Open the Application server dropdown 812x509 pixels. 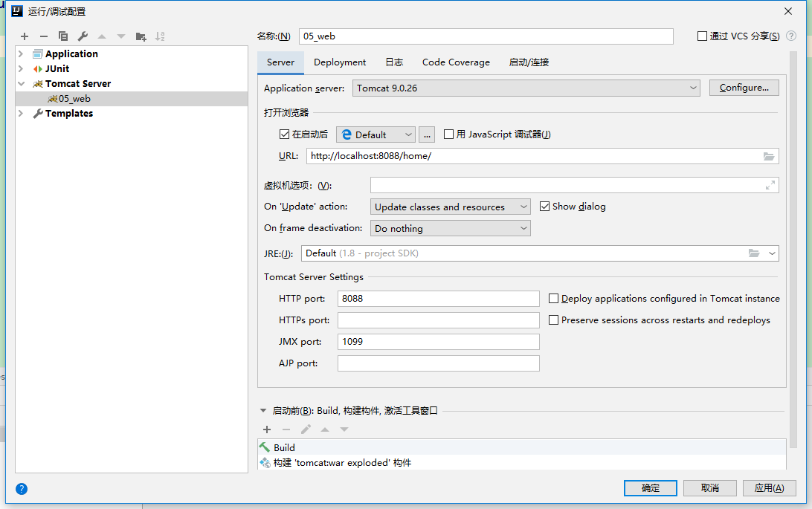click(526, 88)
